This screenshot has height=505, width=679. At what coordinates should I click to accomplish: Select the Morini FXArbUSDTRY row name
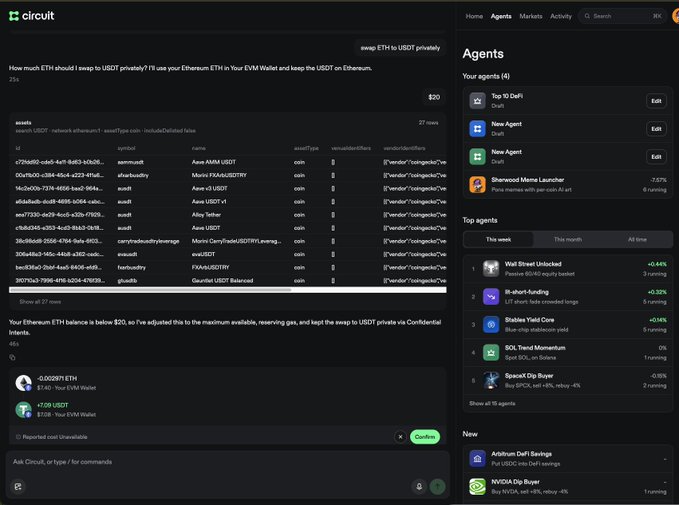(219, 175)
